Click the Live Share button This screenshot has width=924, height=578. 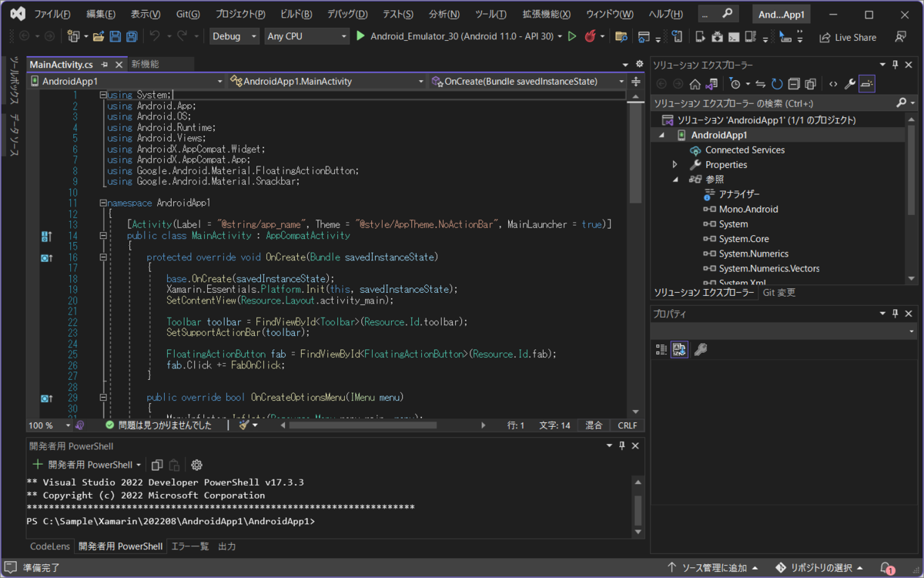pos(848,37)
